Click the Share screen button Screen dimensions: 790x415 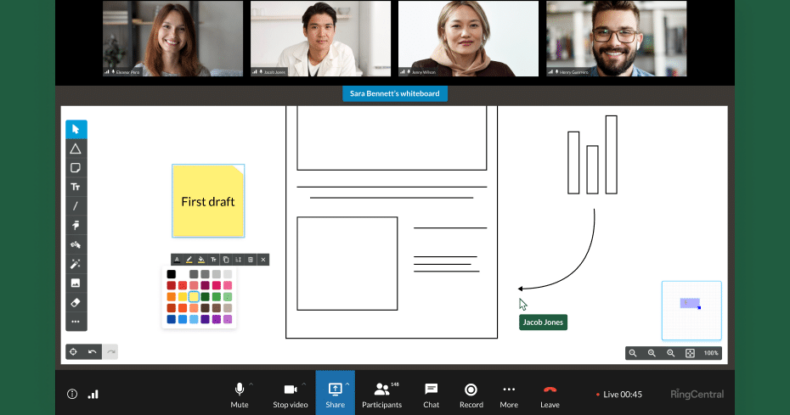(x=335, y=393)
